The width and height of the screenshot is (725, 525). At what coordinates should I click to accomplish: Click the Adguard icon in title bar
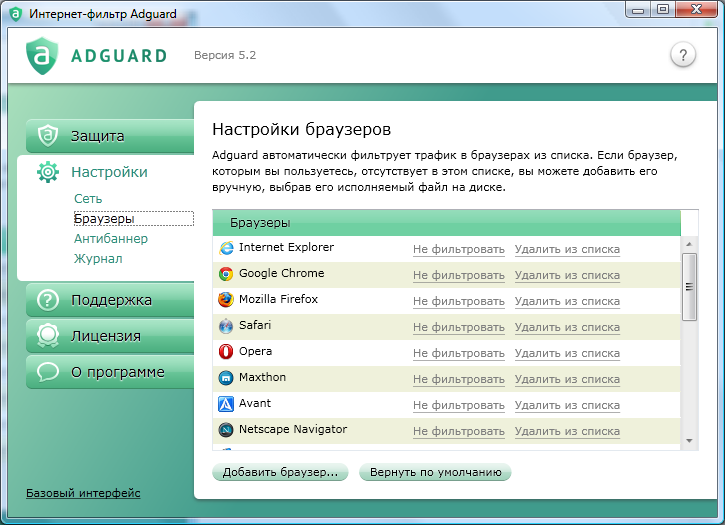click(16, 14)
